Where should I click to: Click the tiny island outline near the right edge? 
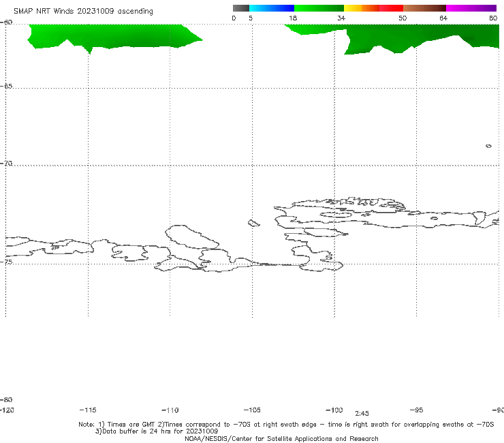click(x=488, y=146)
